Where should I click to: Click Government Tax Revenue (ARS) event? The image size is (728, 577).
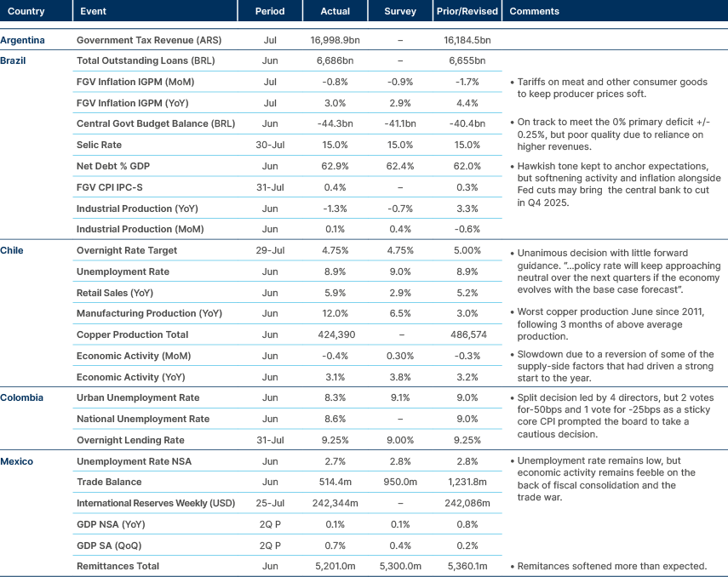[149, 40]
